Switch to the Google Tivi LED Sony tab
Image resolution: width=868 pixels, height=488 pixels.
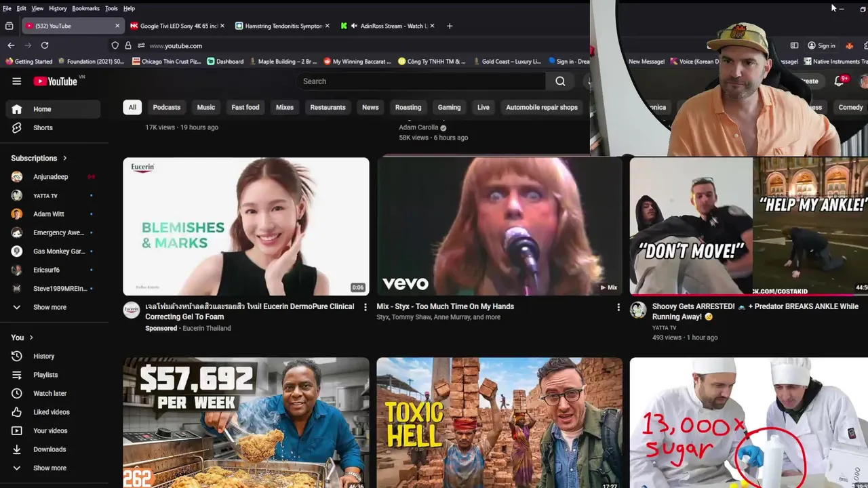(176, 26)
